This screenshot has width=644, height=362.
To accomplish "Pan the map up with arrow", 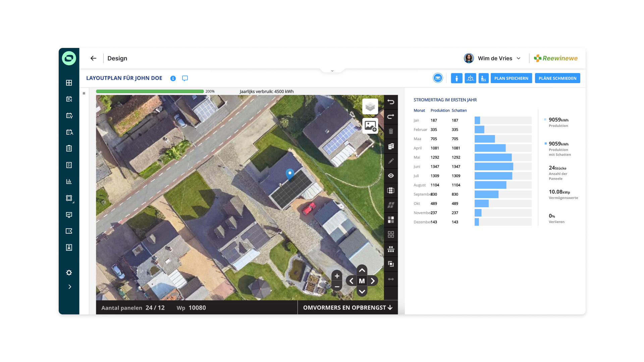I will (x=362, y=270).
